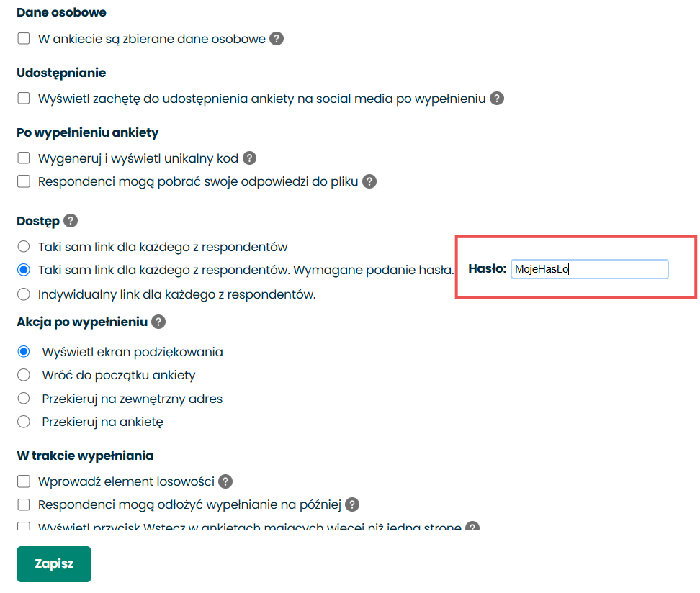Screen dimensions: 700x593
Task: Select Indywidualny link dla każdego z respondentów
Action: [24, 294]
